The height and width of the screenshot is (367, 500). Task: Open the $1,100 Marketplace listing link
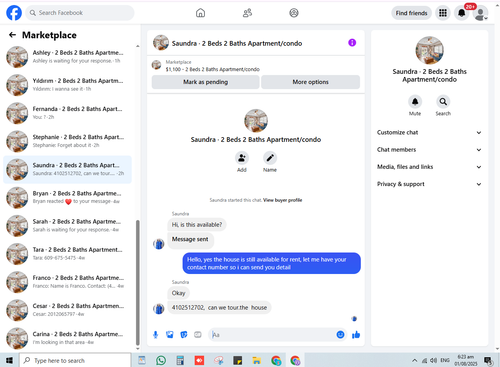click(x=212, y=69)
